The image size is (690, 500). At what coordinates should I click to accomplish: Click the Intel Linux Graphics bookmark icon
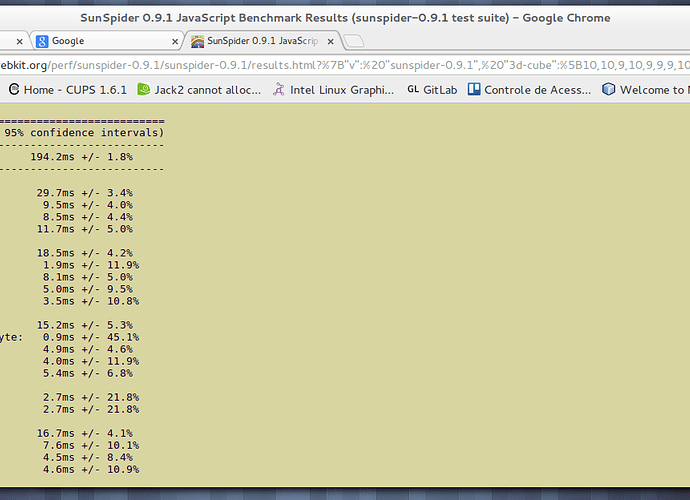pos(279,89)
